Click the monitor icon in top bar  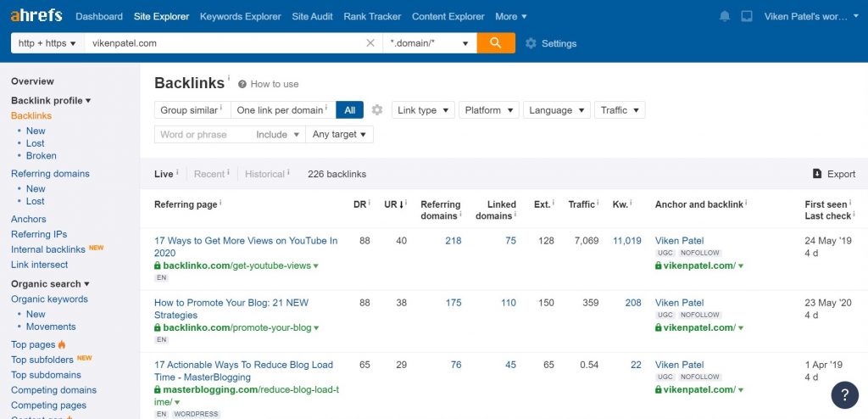(747, 16)
